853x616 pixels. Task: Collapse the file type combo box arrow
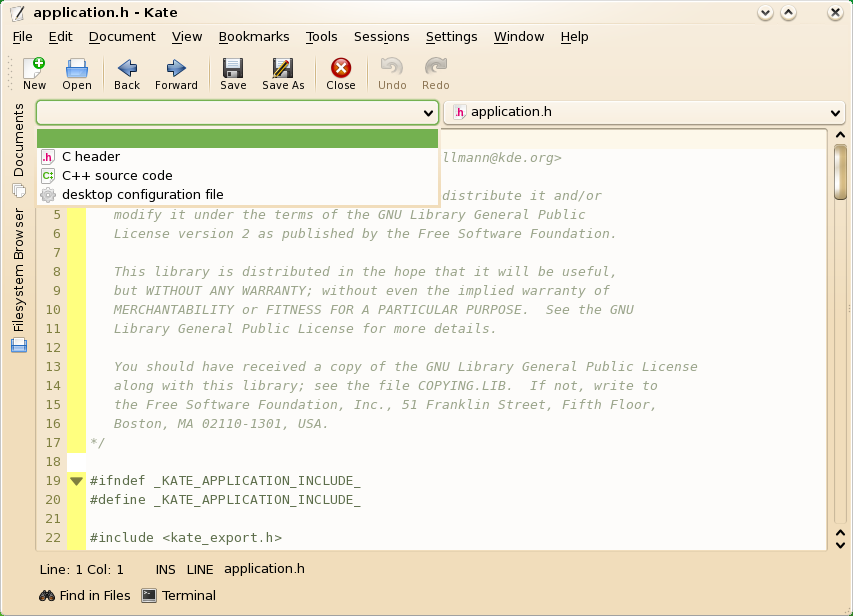(x=428, y=113)
